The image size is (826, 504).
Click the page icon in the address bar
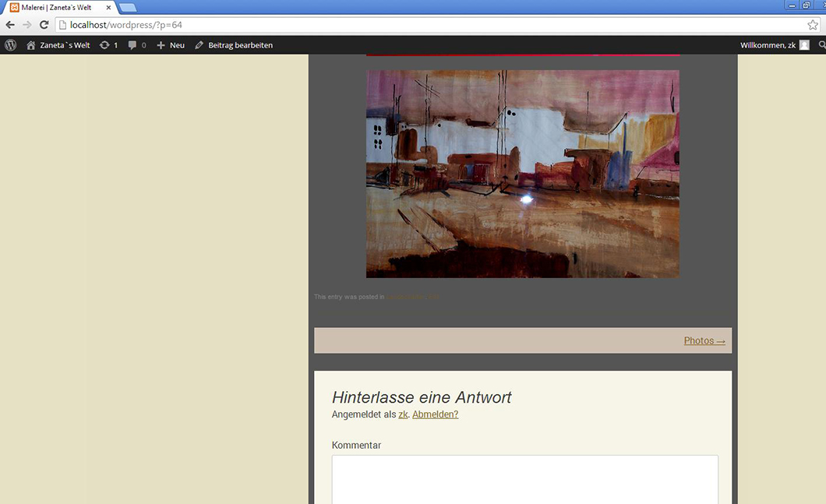62,25
